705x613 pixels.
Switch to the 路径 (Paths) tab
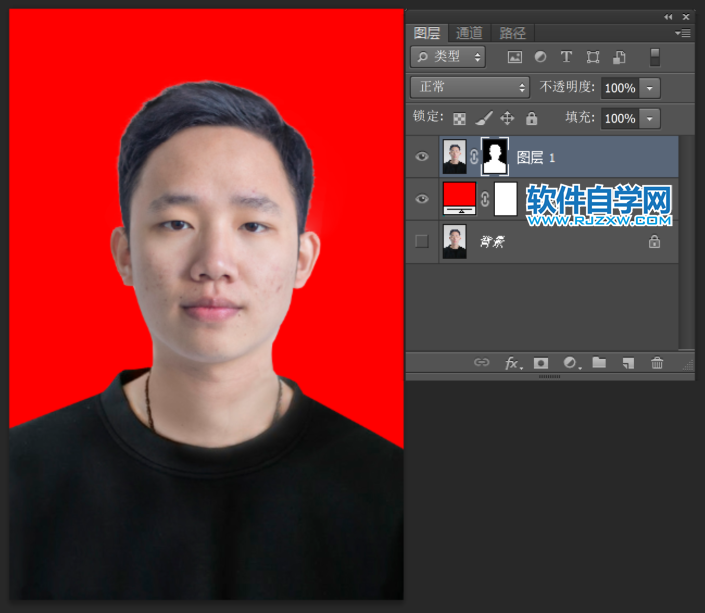click(x=513, y=33)
